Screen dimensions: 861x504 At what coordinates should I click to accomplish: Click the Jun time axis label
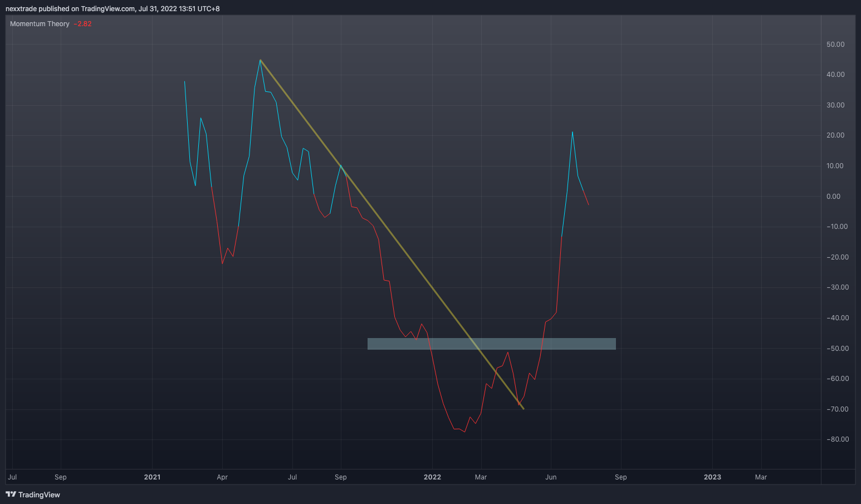coord(551,477)
